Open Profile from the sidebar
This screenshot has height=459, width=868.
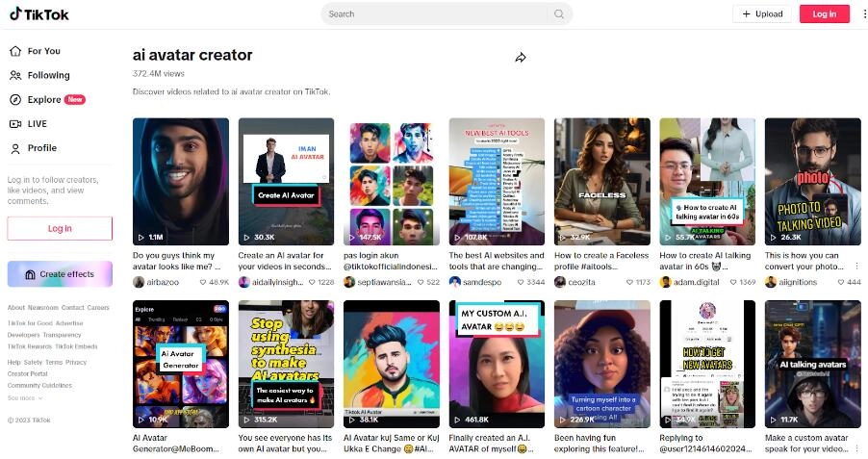(41, 148)
